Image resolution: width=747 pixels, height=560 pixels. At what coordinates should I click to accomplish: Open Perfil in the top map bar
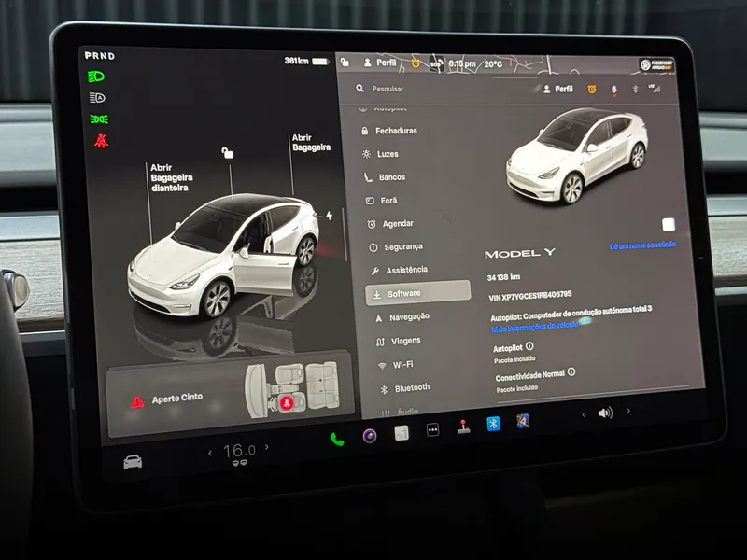coord(380,63)
